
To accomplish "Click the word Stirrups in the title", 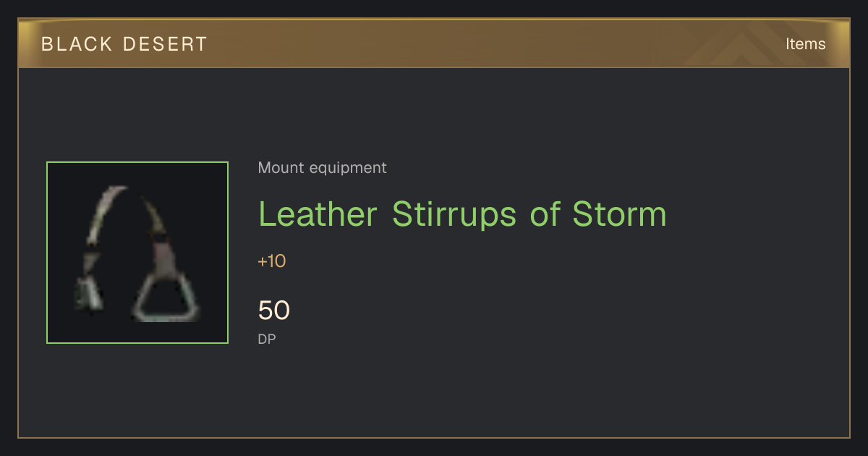I will coord(454,214).
